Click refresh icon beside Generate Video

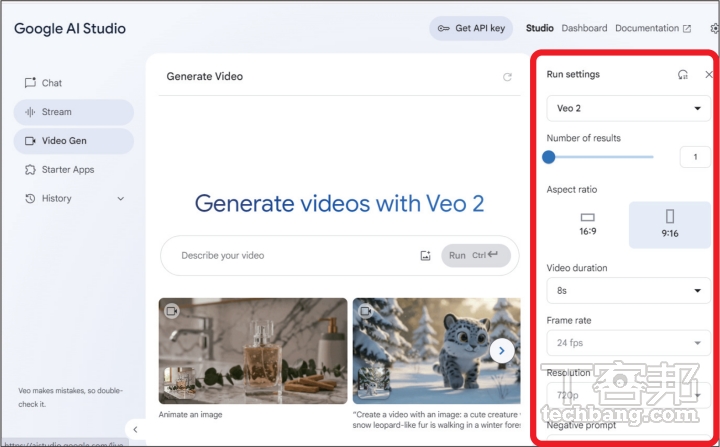(507, 77)
